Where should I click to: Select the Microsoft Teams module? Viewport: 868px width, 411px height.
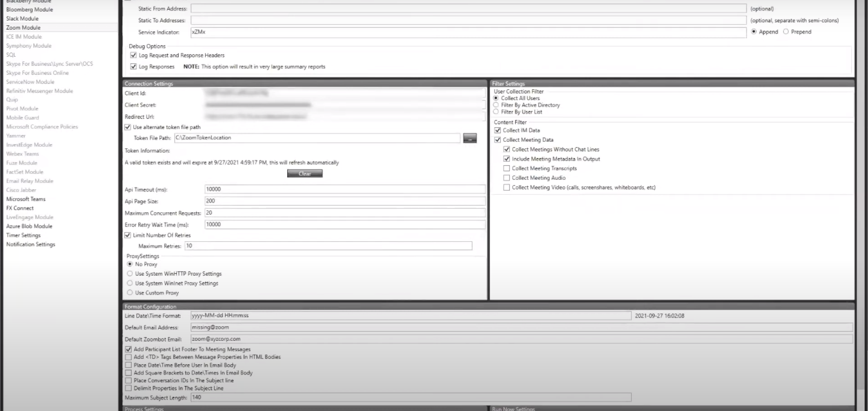26,199
